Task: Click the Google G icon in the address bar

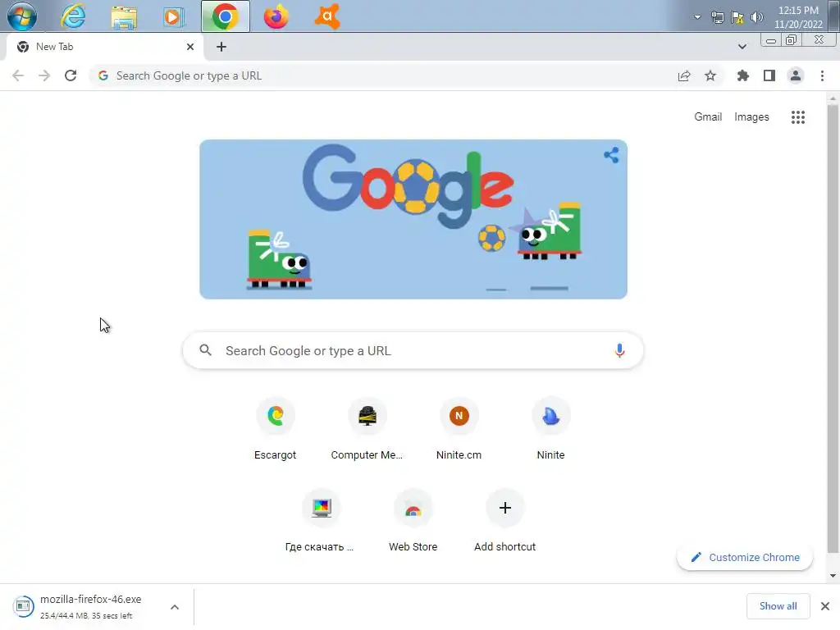Action: click(103, 75)
